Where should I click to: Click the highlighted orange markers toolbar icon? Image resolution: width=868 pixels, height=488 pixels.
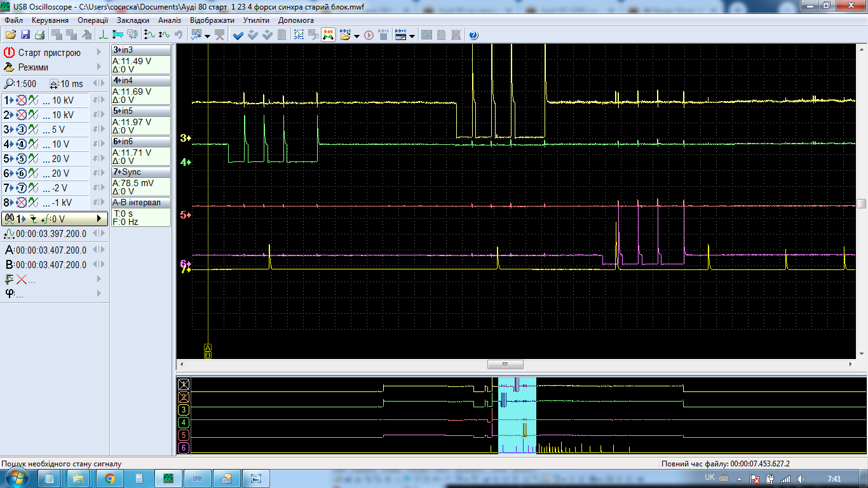[x=329, y=35]
